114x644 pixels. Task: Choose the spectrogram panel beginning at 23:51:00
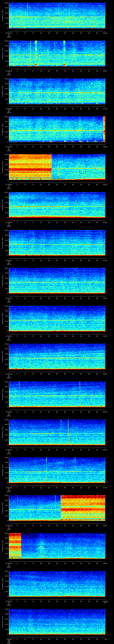[57, 280]
